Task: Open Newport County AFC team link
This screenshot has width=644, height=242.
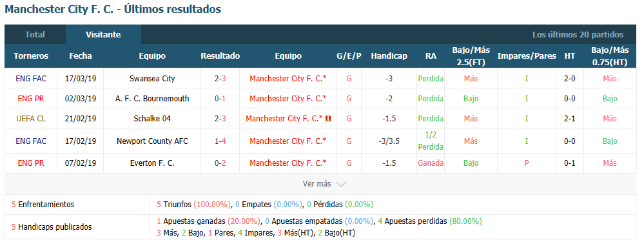Action: point(152,141)
